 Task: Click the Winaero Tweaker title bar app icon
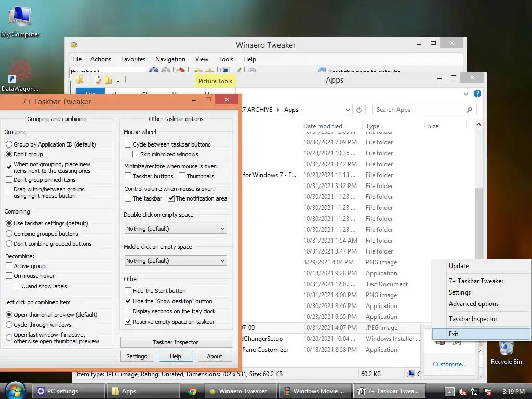(x=74, y=45)
